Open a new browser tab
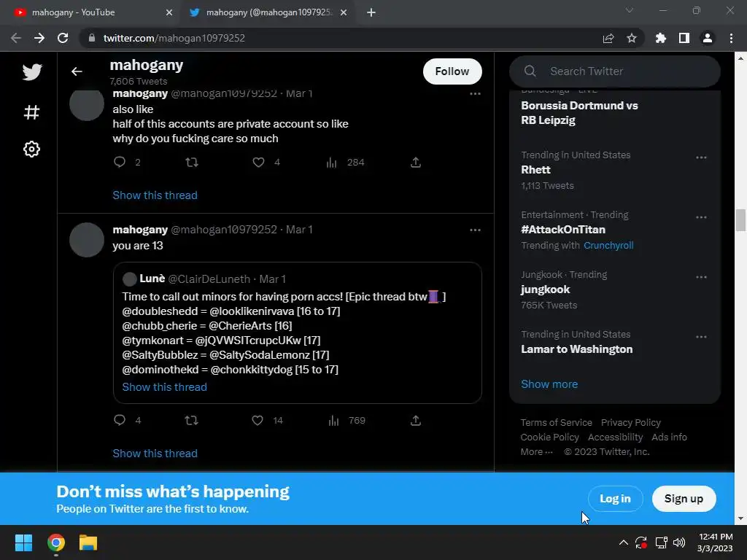The width and height of the screenshot is (747, 560). [x=371, y=12]
